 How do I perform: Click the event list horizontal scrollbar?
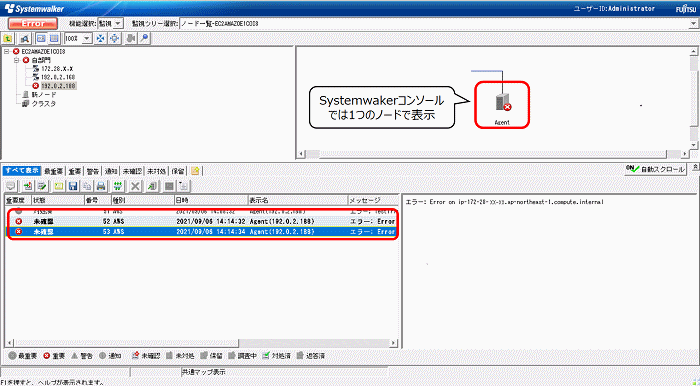point(201,343)
